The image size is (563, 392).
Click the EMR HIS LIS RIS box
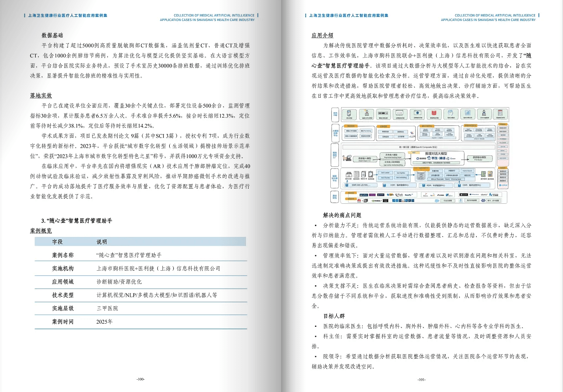click(360, 185)
